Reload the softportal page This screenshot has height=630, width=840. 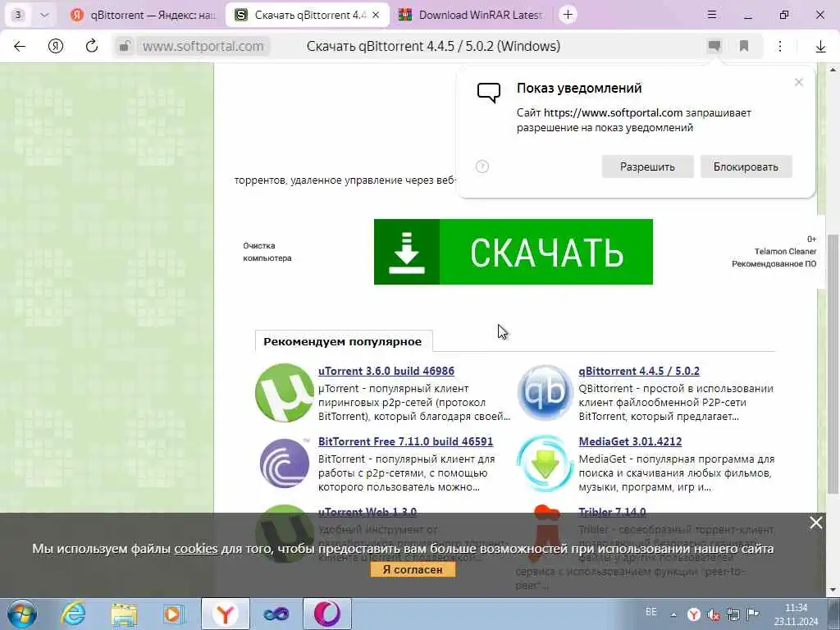pyautogui.click(x=92, y=46)
